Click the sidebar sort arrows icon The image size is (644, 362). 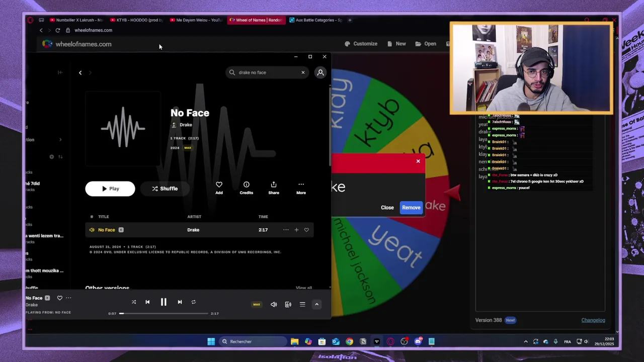[60, 157]
